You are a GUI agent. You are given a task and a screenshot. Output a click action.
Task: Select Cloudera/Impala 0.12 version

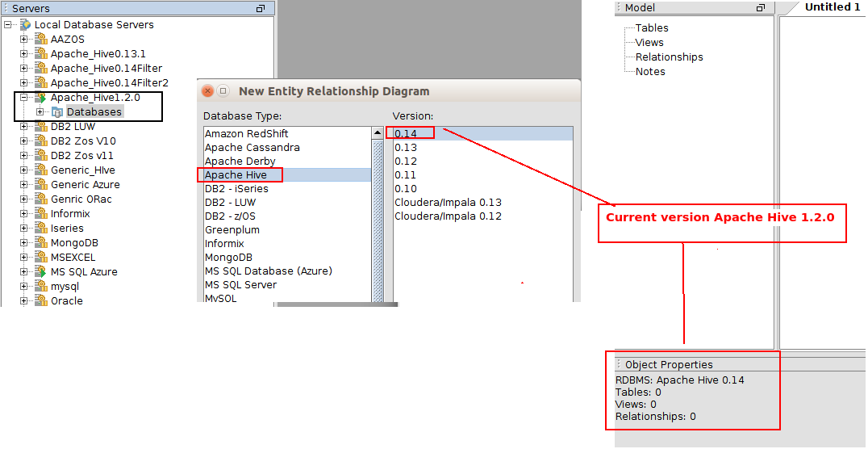click(x=482, y=216)
